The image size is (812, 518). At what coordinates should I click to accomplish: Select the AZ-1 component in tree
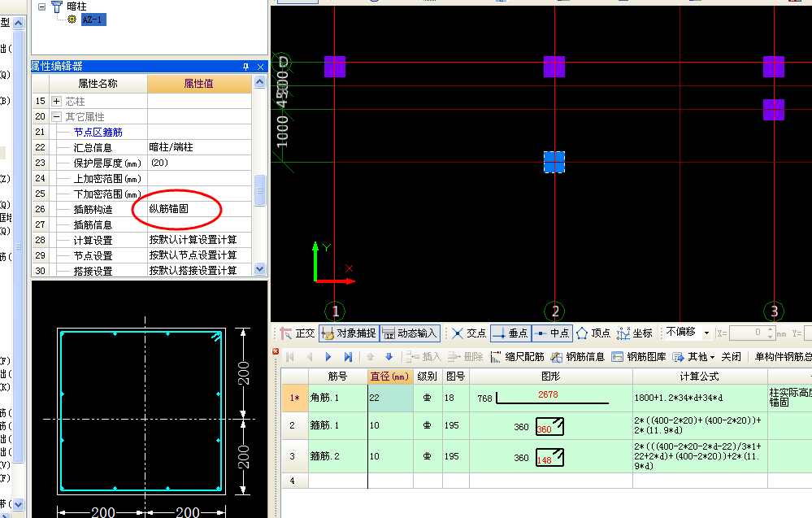click(x=93, y=20)
